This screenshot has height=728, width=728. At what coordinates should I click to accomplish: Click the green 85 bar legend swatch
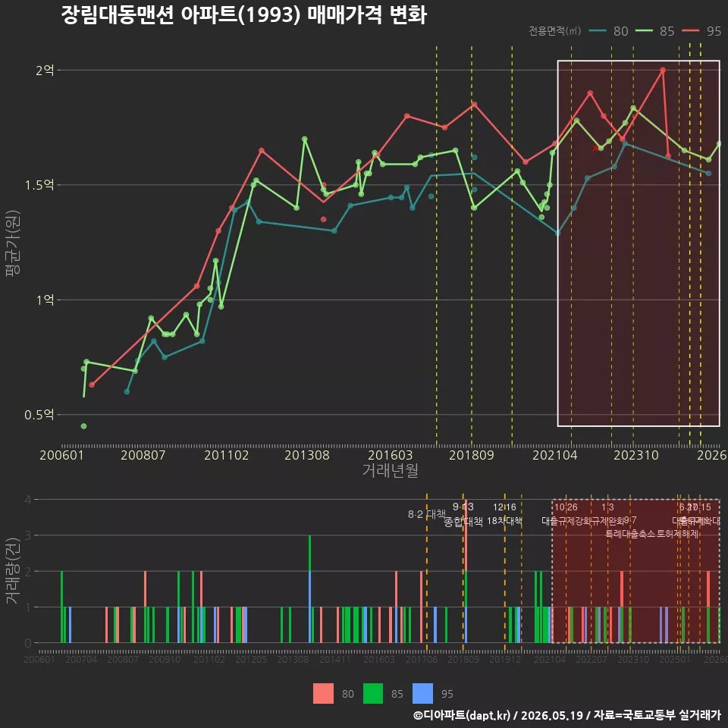(373, 694)
